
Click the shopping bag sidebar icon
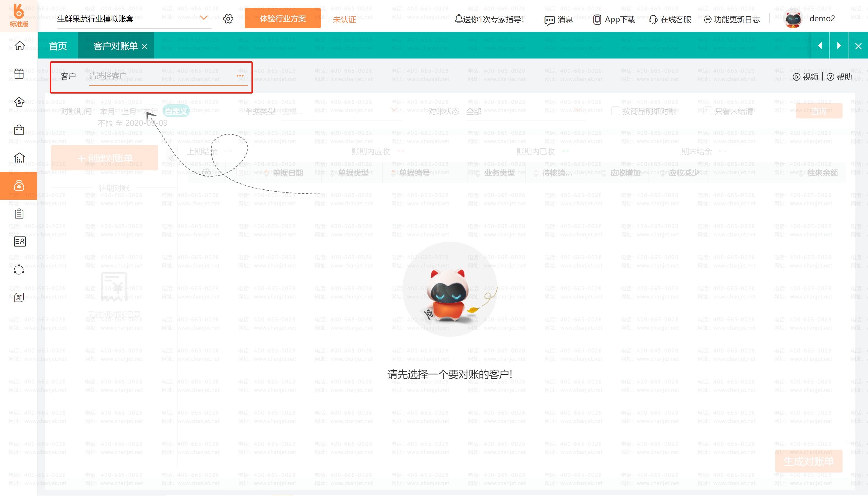coord(19,130)
